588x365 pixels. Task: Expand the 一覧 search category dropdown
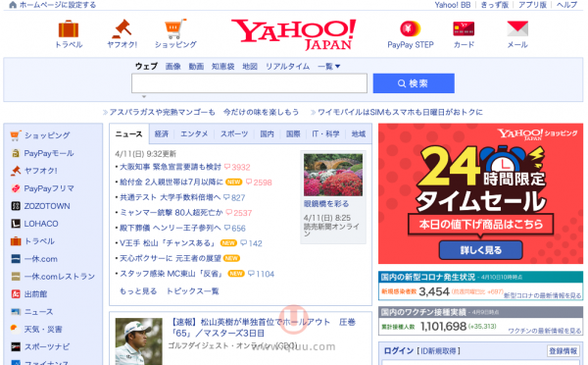[329, 67]
